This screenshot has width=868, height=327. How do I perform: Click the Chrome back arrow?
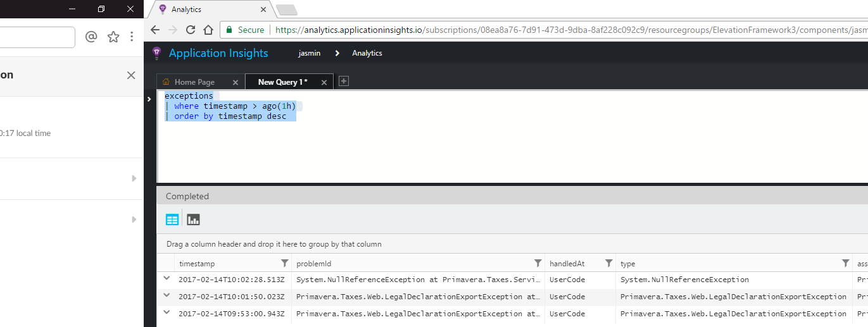pos(155,30)
